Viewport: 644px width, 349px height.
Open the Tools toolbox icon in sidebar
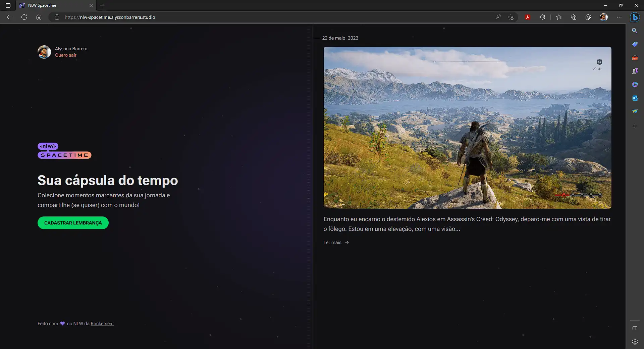click(x=635, y=58)
